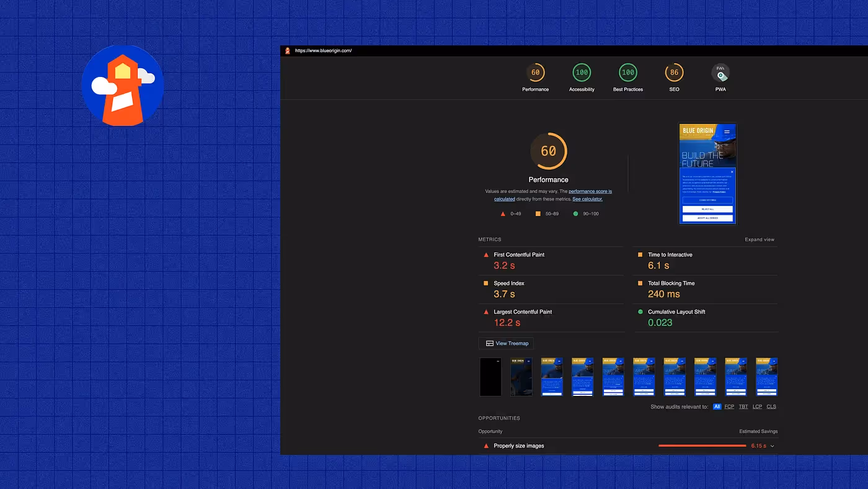Click the Total Blocking Time 240 ms value
Screen dimensions: 868x489
coord(664,294)
